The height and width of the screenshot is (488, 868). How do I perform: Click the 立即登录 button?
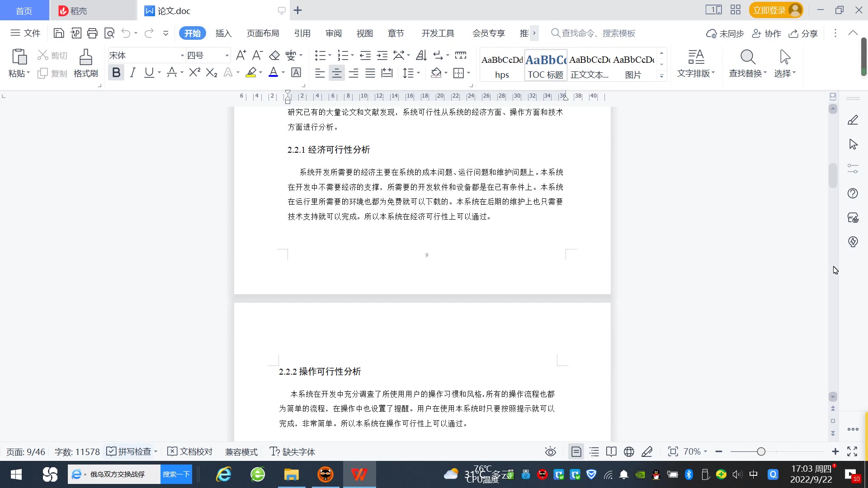tap(776, 10)
